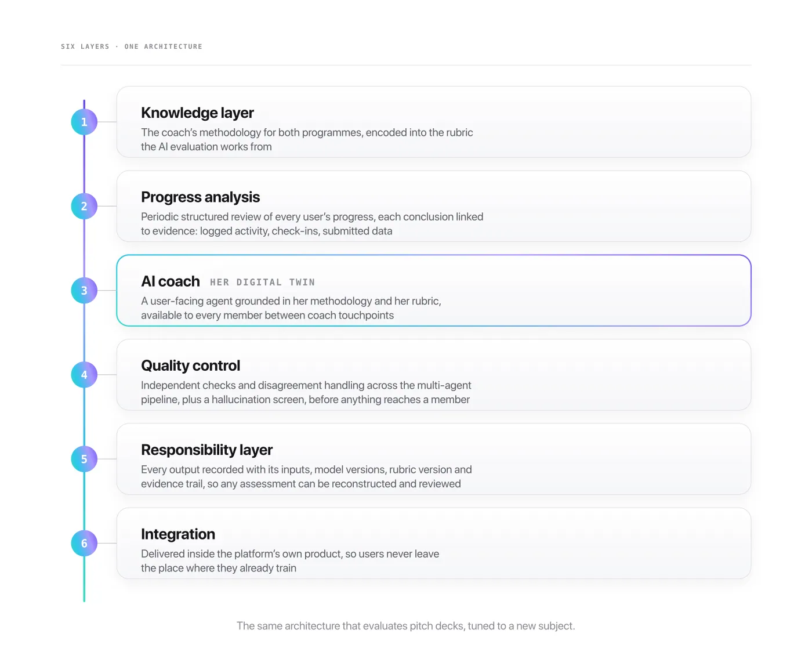812x655 pixels.
Task: Open the Quality control card
Action: coord(434,375)
